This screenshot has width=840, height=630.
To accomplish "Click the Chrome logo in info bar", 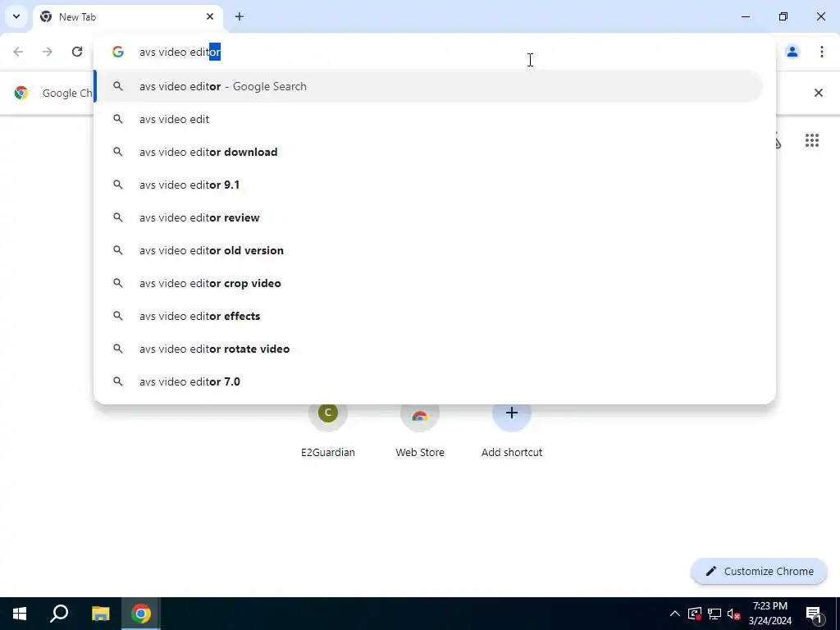I will (x=21, y=93).
